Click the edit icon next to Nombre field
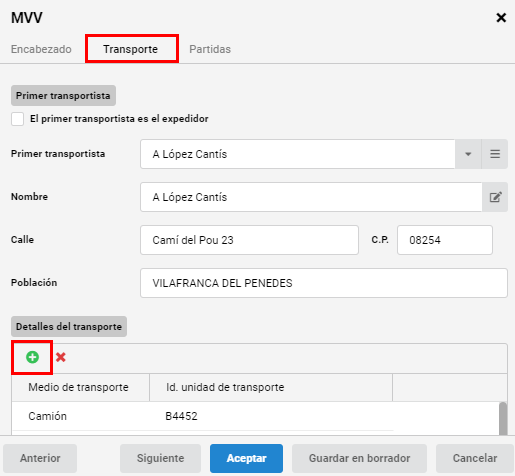The height and width of the screenshot is (476, 515). pos(495,197)
